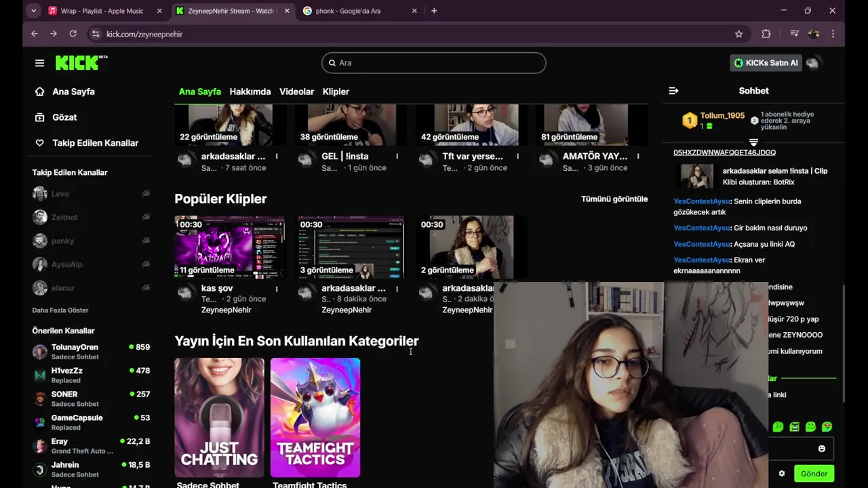This screenshot has height=488, width=868.
Task: Open a new browser tab
Action: [434, 11]
